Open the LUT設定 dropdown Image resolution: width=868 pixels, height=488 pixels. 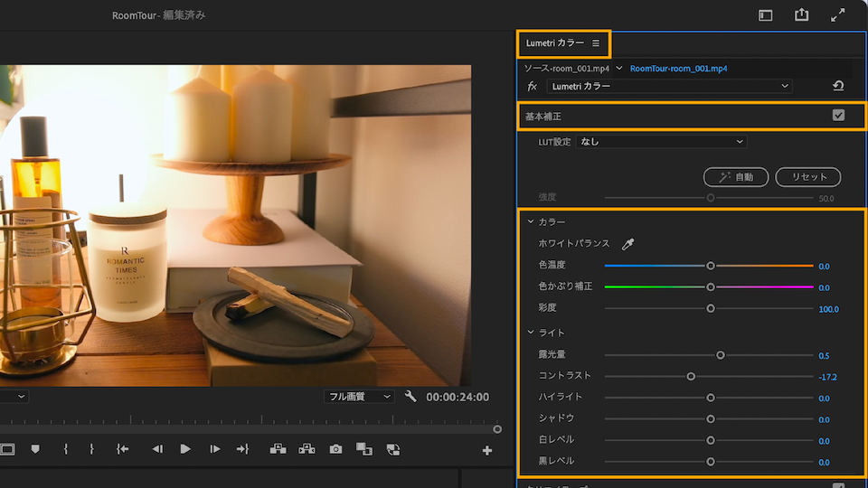(662, 142)
